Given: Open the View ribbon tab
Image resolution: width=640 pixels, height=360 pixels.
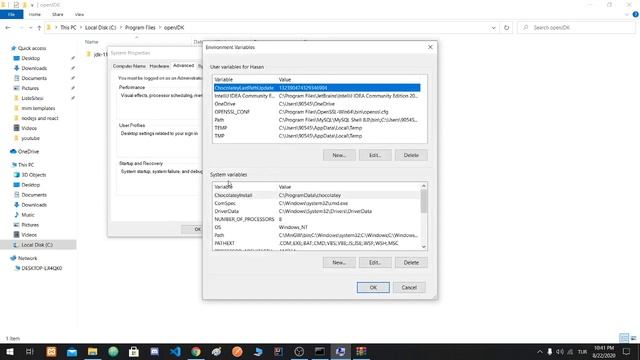Looking at the screenshot, I should [x=79, y=14].
